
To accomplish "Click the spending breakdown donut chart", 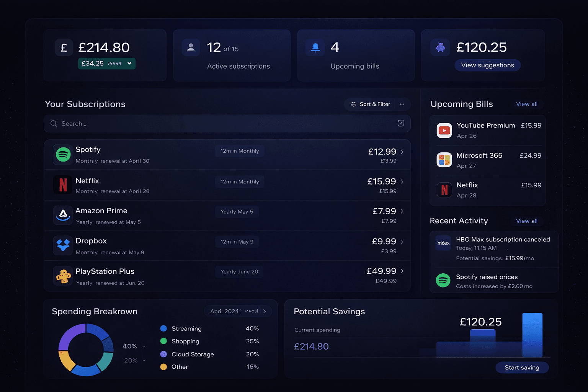I will click(86, 350).
